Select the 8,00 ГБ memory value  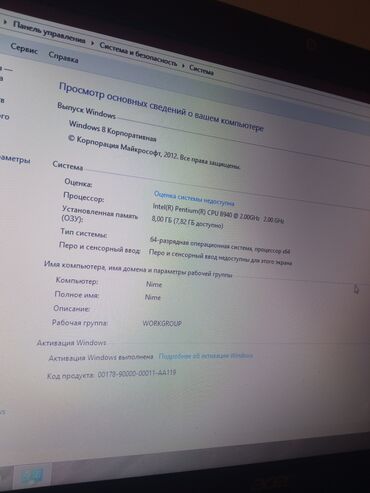point(187,222)
